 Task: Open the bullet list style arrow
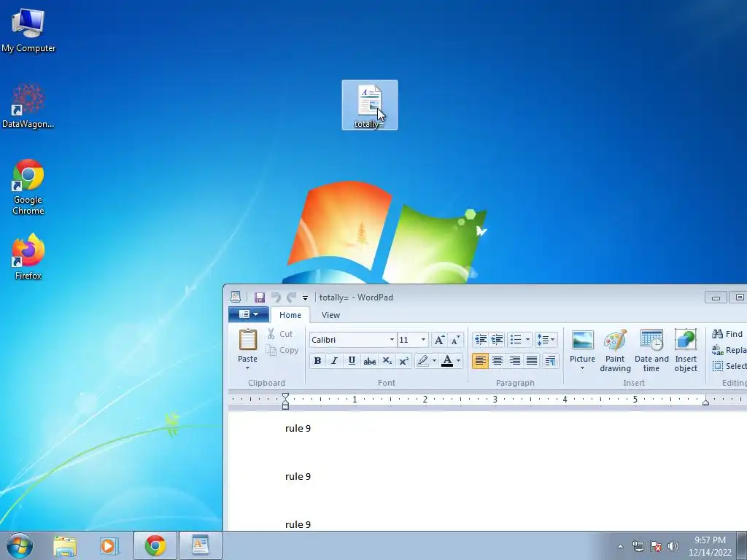[x=527, y=340]
